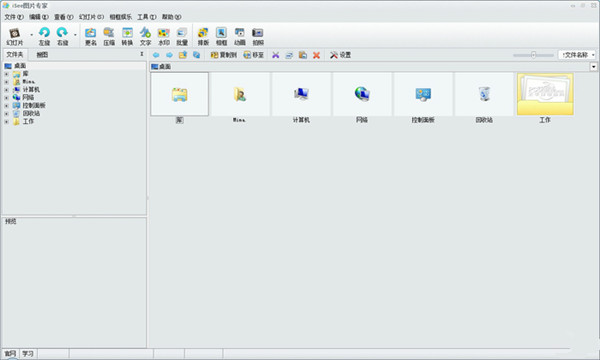Switch to the tab next to 文件夹
Screen dimensions: 600x360
click(42, 55)
